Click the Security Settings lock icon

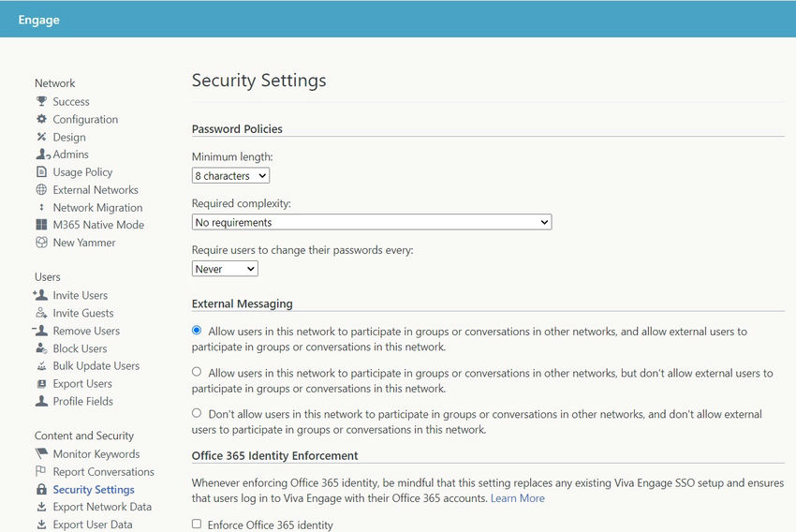pyautogui.click(x=41, y=489)
